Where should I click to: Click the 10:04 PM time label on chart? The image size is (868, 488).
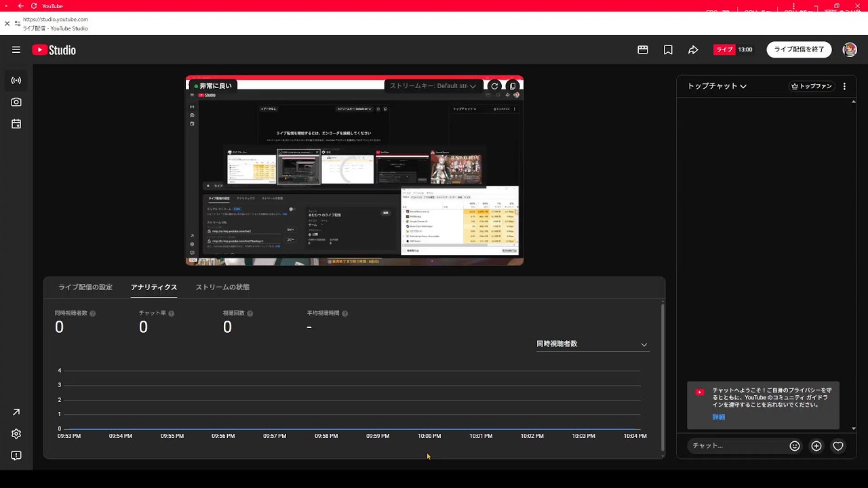tap(635, 436)
